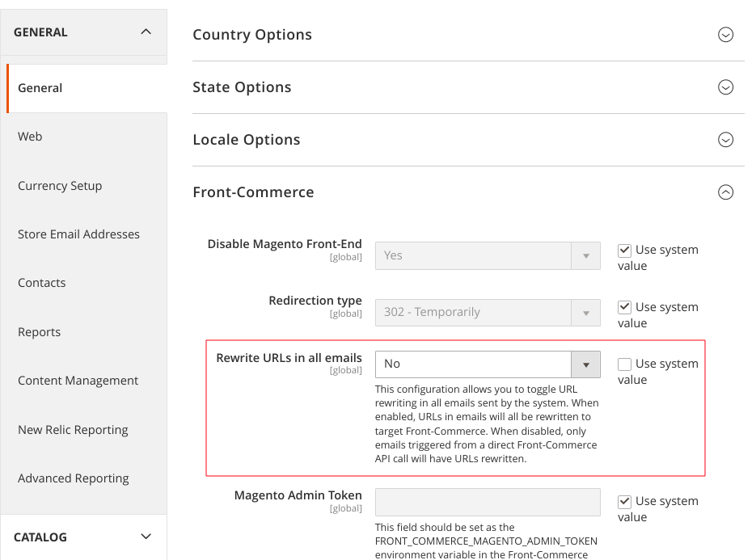Viewport: 756px width, 560px height.
Task: Click the Disable Magento Front-End label
Action: (285, 244)
